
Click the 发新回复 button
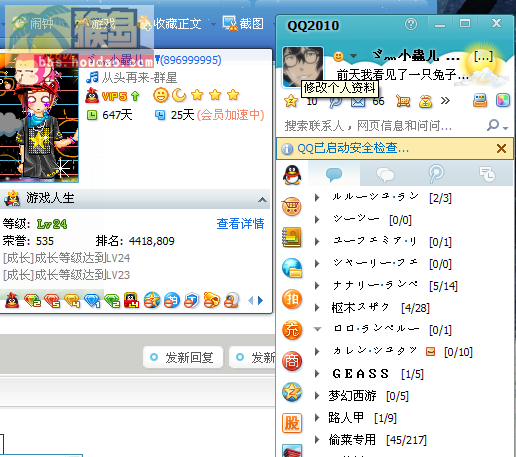click(183, 358)
